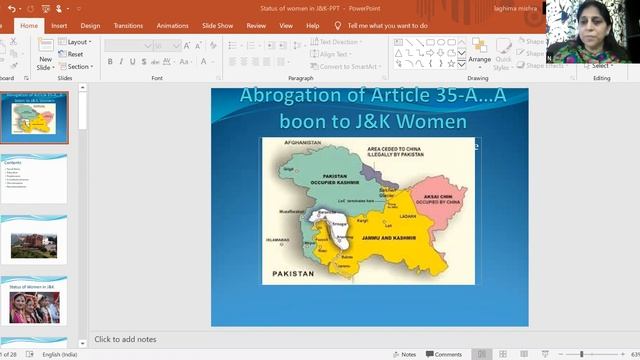Open the Insert ribbon tab
Viewport: 640px width, 360px height.
coord(59,26)
